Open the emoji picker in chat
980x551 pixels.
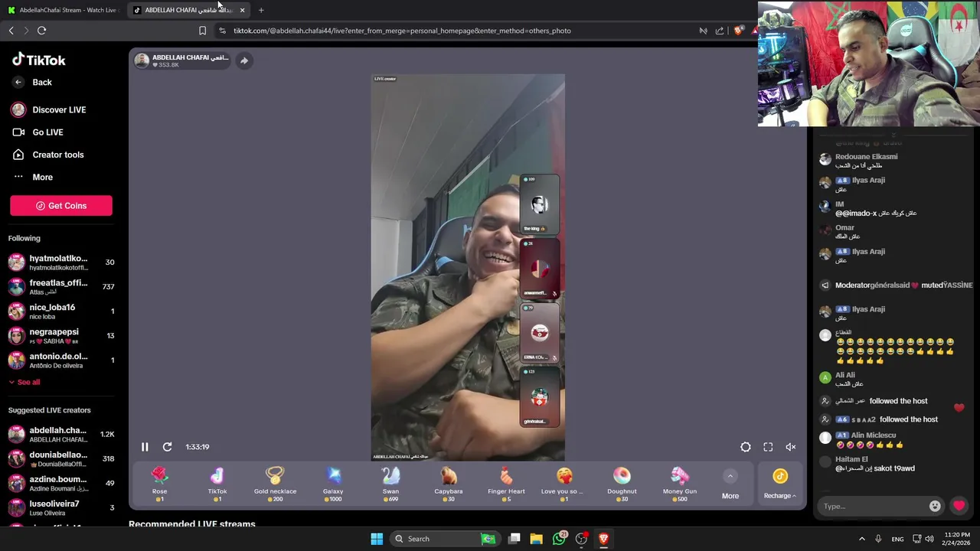935,506
